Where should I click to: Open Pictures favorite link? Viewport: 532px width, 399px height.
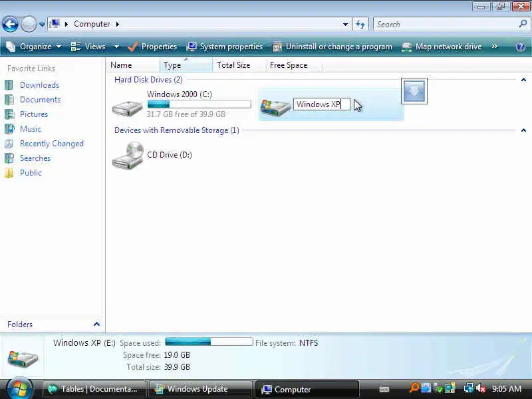click(34, 114)
